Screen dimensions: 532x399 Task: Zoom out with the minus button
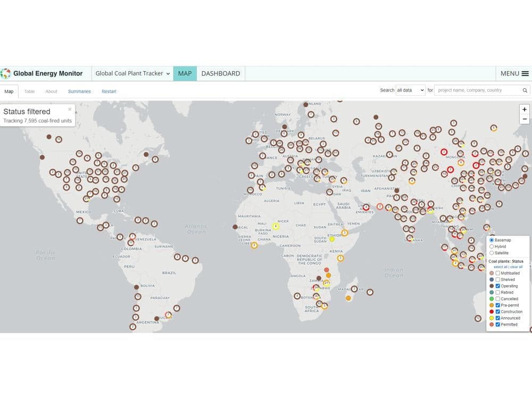pyautogui.click(x=524, y=119)
